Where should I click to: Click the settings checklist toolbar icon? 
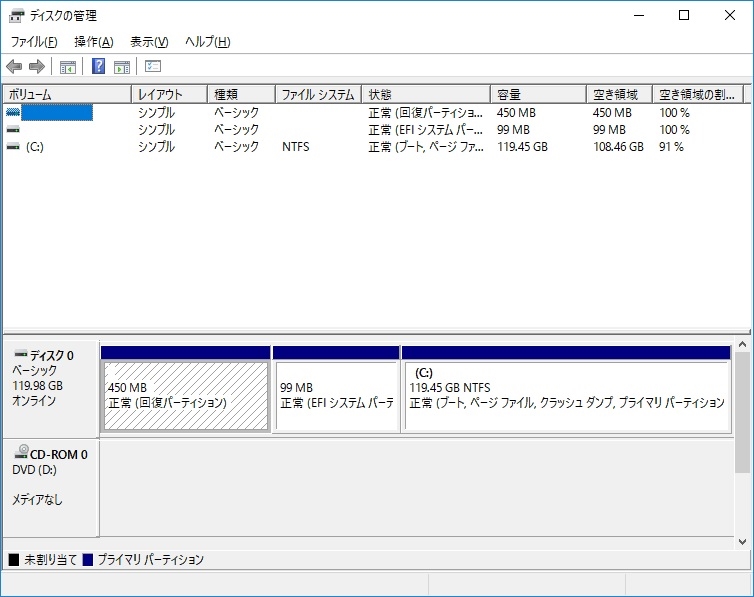click(153, 66)
